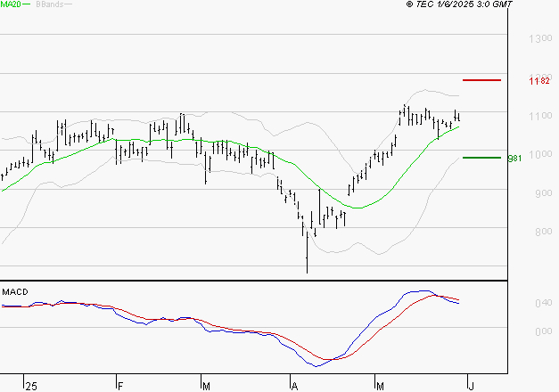Click the green line sample beside MA20
Viewport: 559px width, 392px height.
(x=27, y=5)
